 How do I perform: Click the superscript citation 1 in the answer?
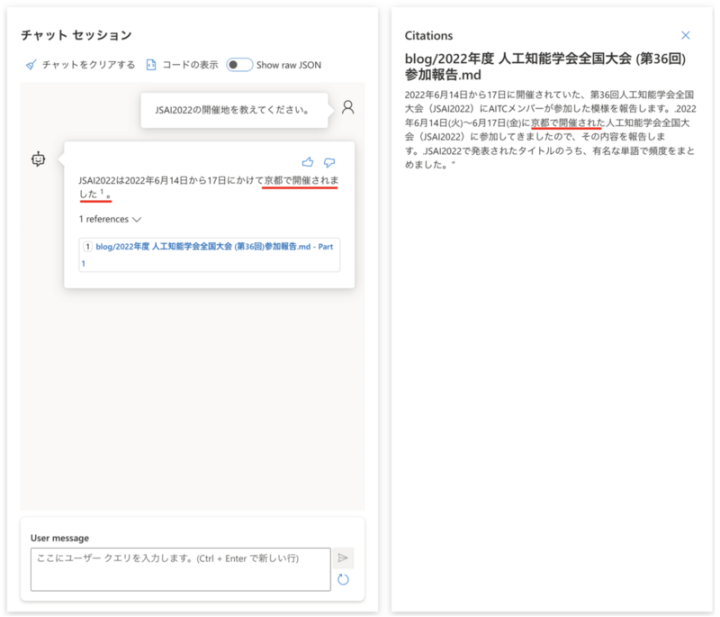102,192
